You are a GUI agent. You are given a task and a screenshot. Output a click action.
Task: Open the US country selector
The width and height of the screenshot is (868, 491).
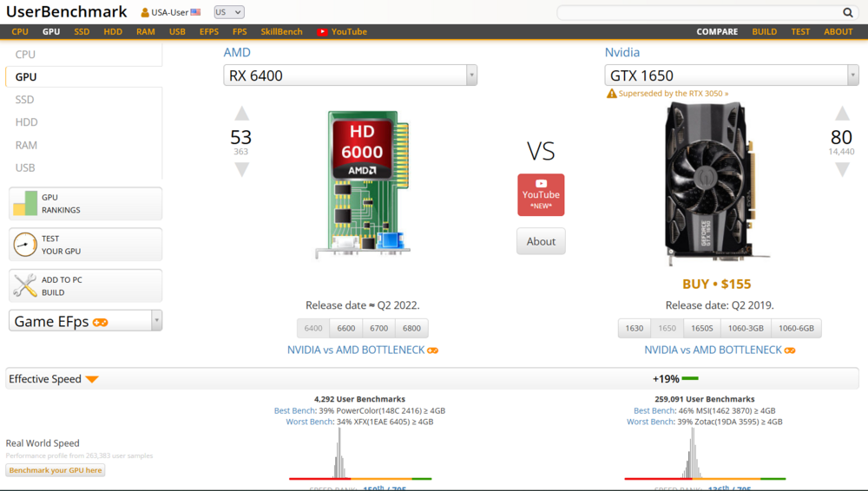tap(229, 12)
